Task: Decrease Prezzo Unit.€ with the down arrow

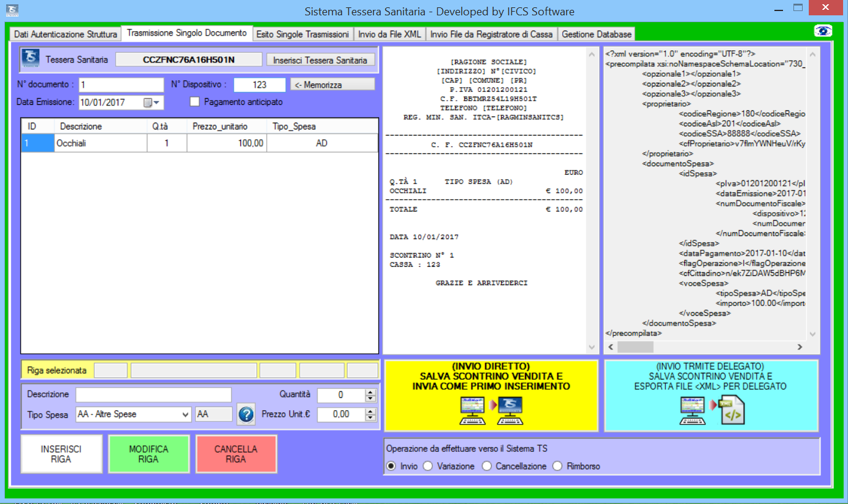Action: (x=370, y=418)
